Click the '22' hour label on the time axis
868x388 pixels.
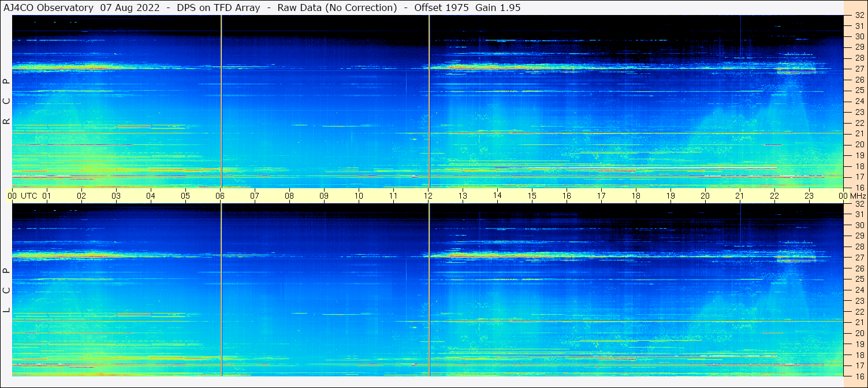[x=774, y=196]
